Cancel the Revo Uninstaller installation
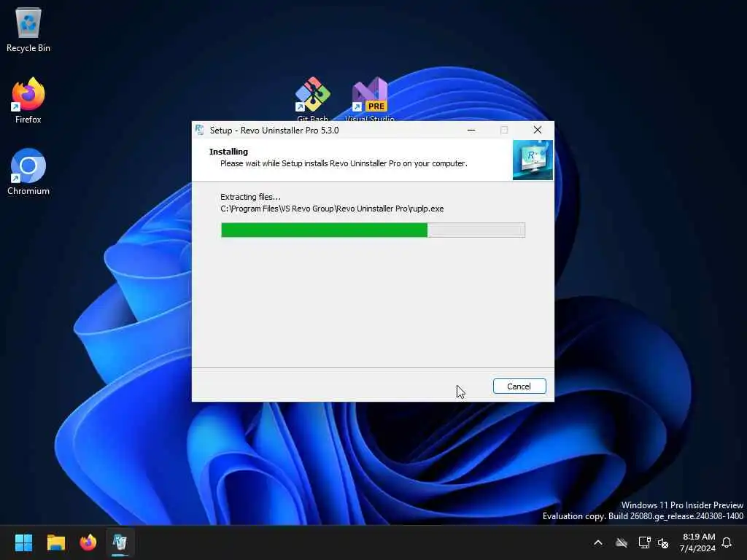Viewport: 747px width, 560px height. [x=519, y=386]
